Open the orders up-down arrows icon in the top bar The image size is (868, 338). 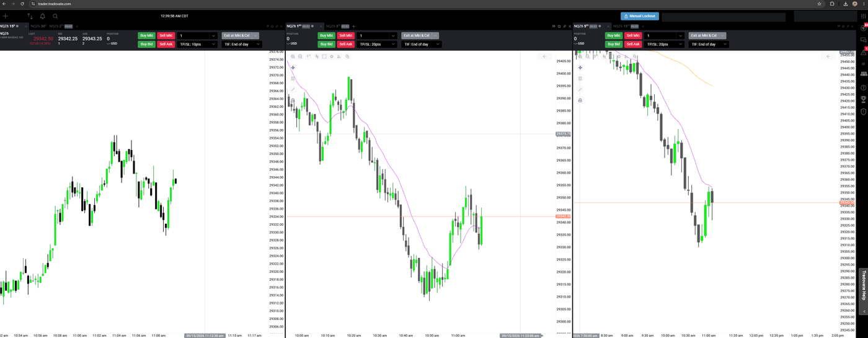pyautogui.click(x=30, y=16)
